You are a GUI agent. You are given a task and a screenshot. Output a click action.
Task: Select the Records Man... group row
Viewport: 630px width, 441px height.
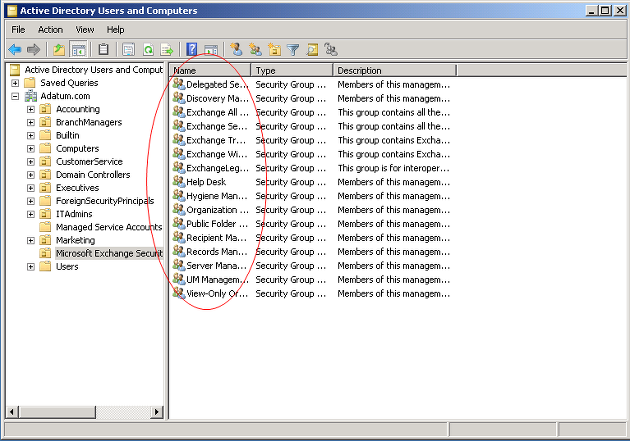coord(311,251)
